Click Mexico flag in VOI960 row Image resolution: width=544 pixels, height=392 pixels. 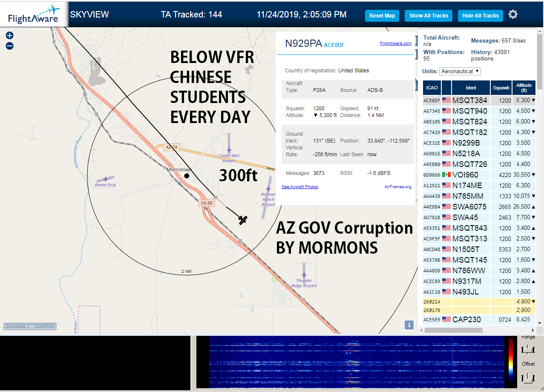446,175
